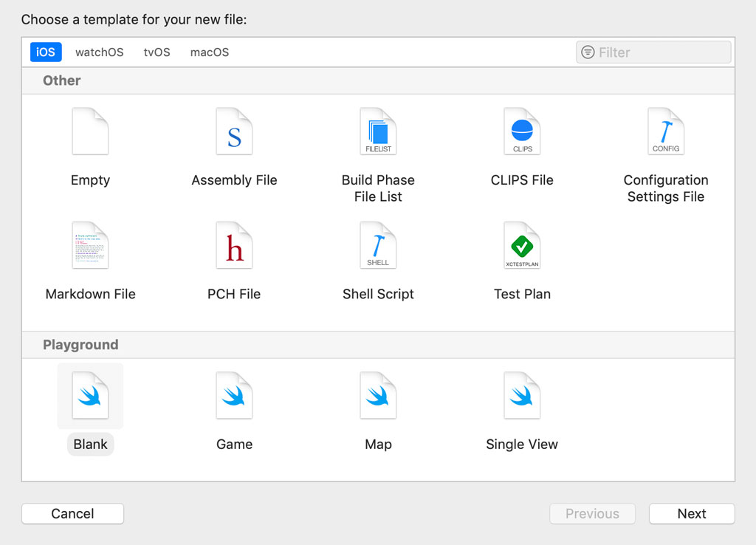Pick the PCH File template icon
The width and height of the screenshot is (756, 545).
coord(234,245)
